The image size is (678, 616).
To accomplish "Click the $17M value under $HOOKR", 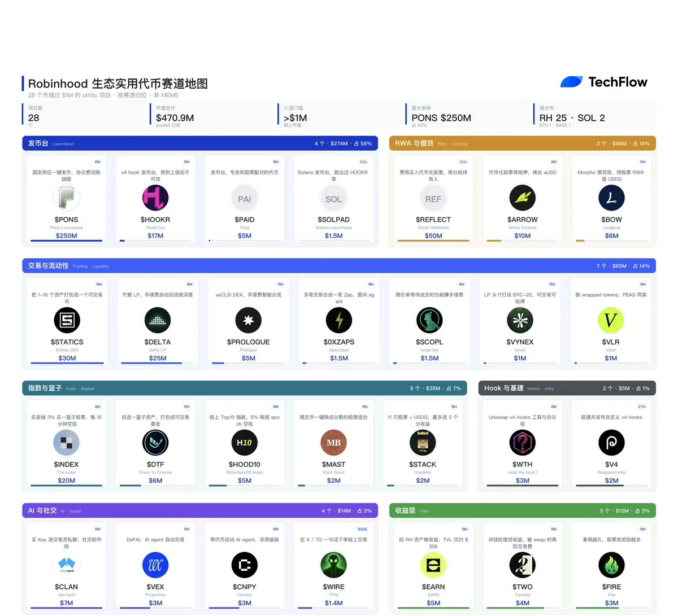I will [x=155, y=235].
